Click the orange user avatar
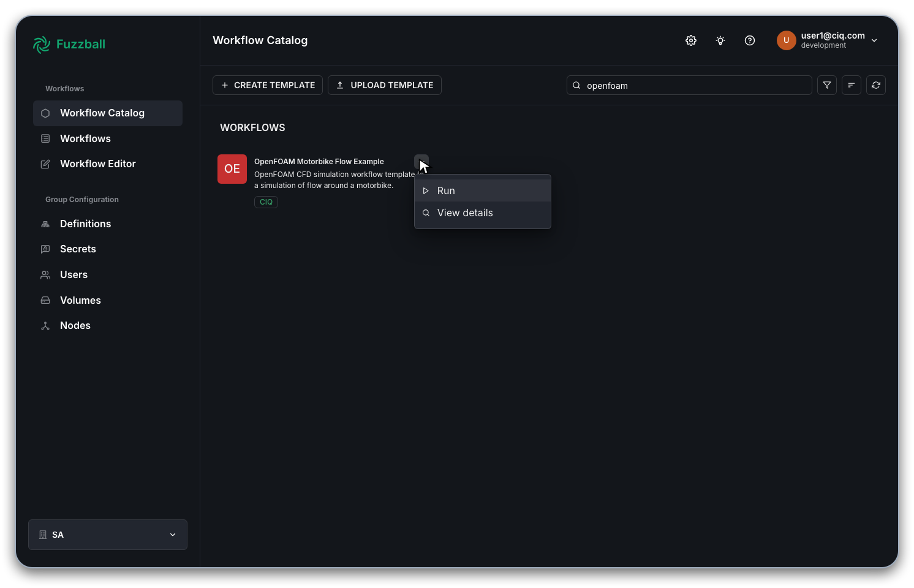Viewport: 914px width, 588px height. click(787, 40)
